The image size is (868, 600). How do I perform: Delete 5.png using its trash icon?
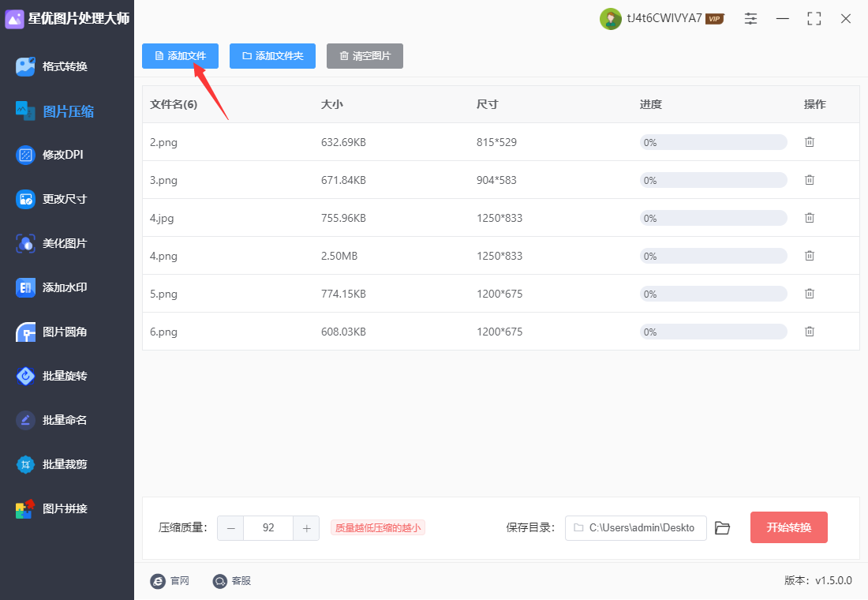point(810,294)
